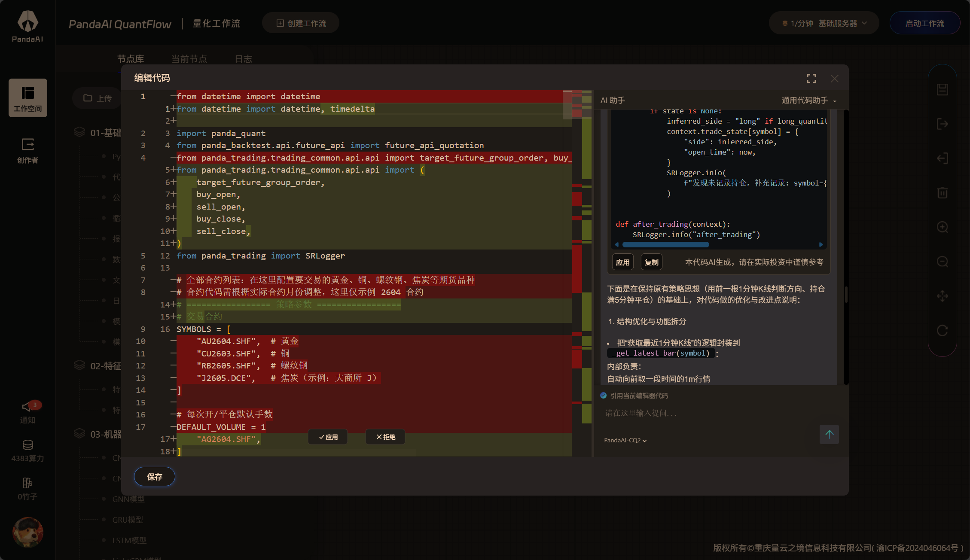
Task: Switch to the 当前节点 tab
Action: 189,59
